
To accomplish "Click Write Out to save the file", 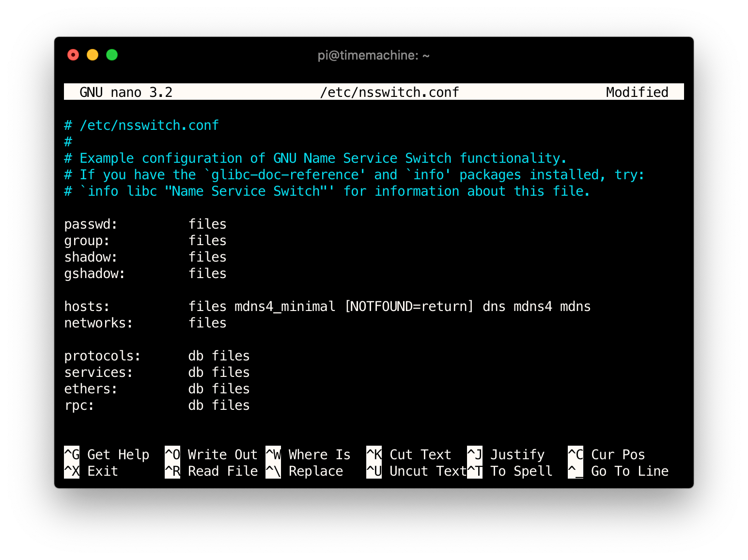I will (222, 454).
